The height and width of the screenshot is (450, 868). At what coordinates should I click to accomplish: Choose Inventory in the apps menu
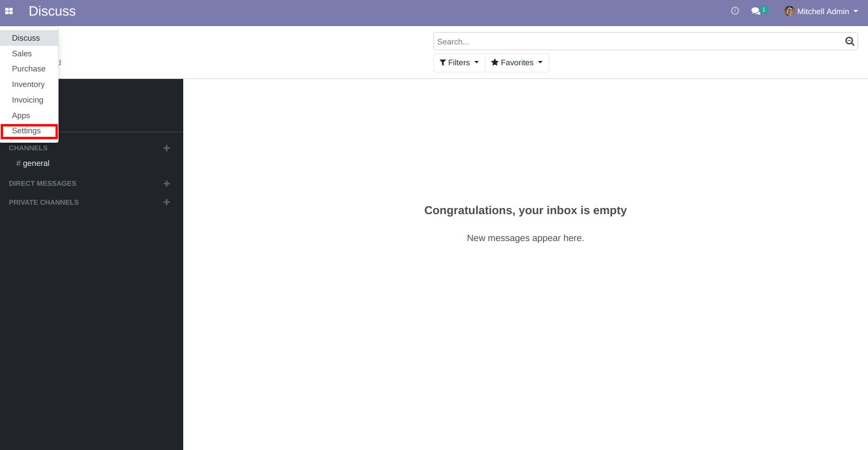pos(28,85)
